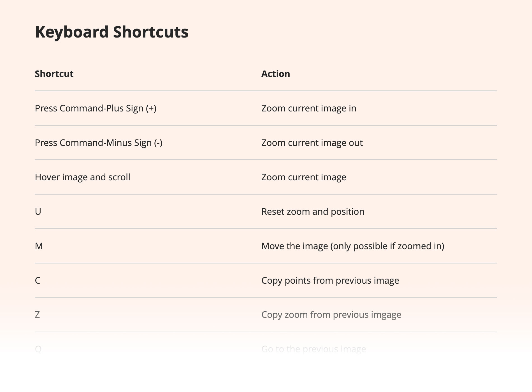Click the C shortcut key cell
The width and height of the screenshot is (532, 392).
tap(38, 281)
